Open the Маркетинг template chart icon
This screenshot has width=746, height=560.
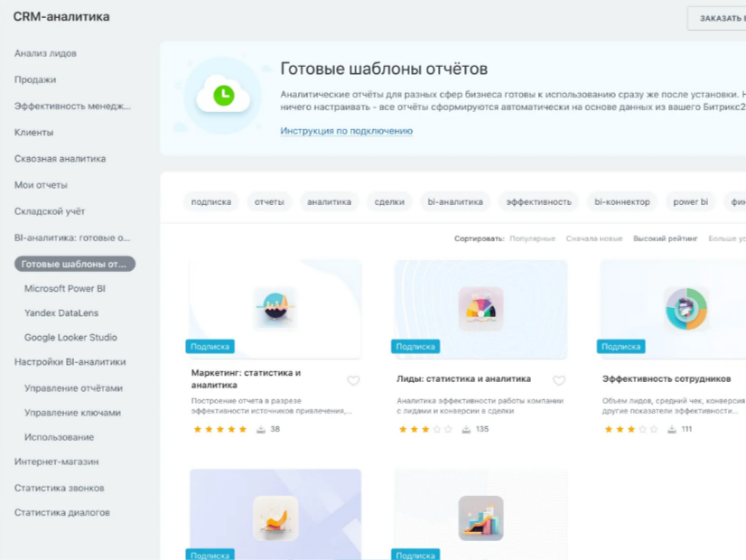[275, 309]
